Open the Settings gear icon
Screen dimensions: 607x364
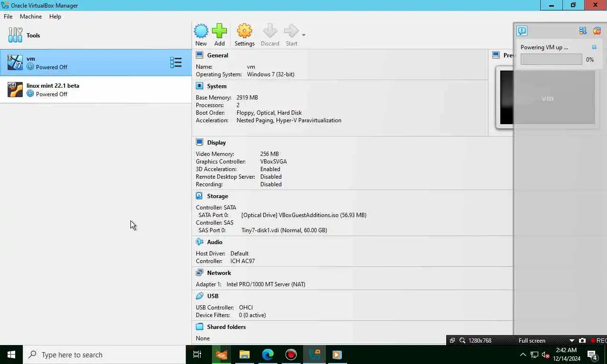(244, 31)
